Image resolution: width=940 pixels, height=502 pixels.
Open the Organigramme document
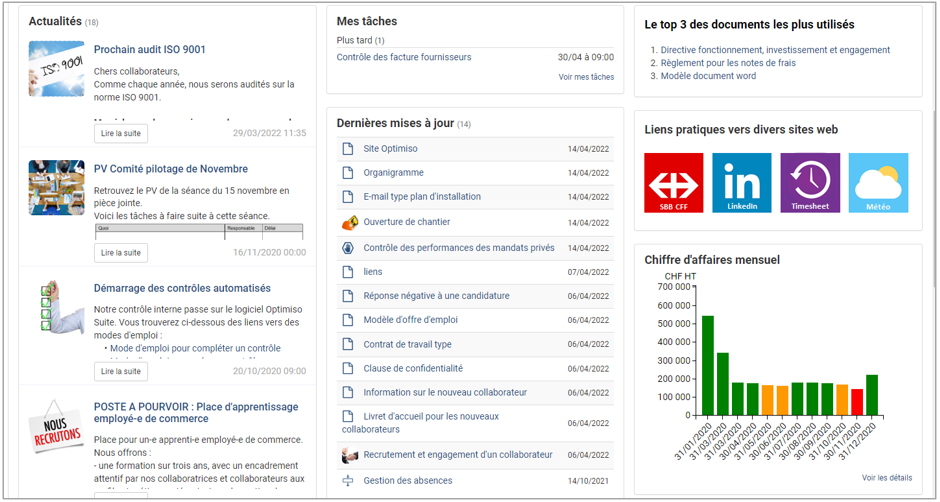click(393, 173)
